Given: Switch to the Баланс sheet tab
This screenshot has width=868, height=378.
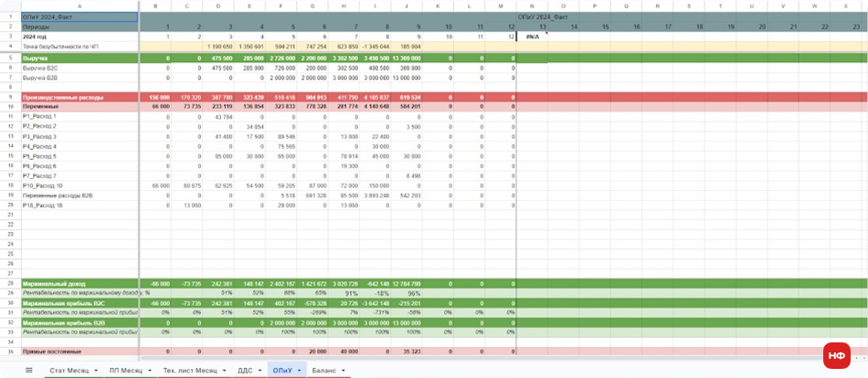Looking at the screenshot, I should [x=323, y=370].
